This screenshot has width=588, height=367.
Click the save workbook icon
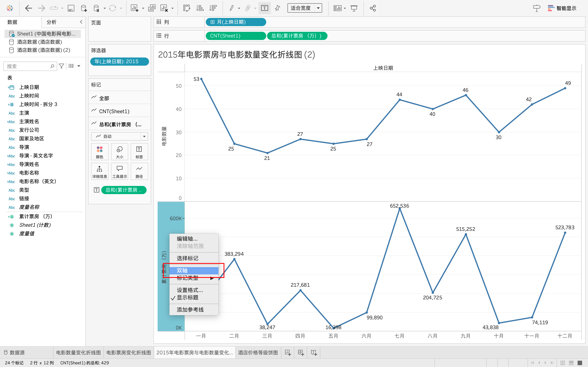(x=71, y=8)
